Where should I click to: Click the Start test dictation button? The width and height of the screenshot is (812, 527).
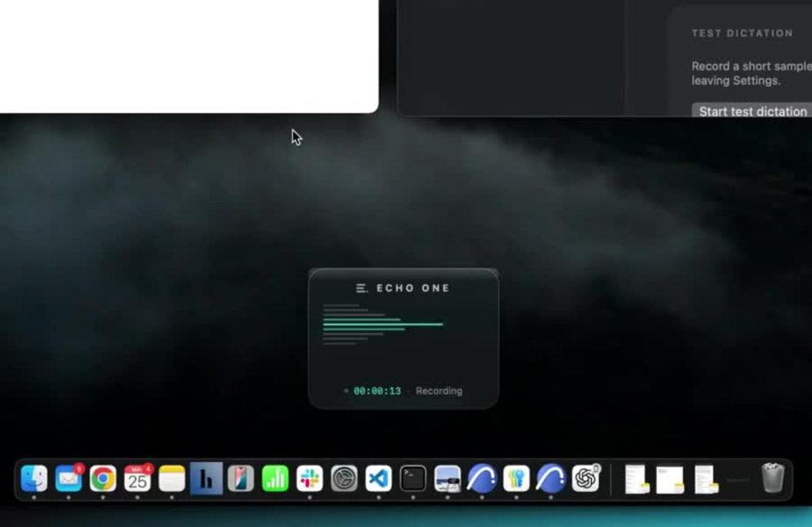pos(752,110)
